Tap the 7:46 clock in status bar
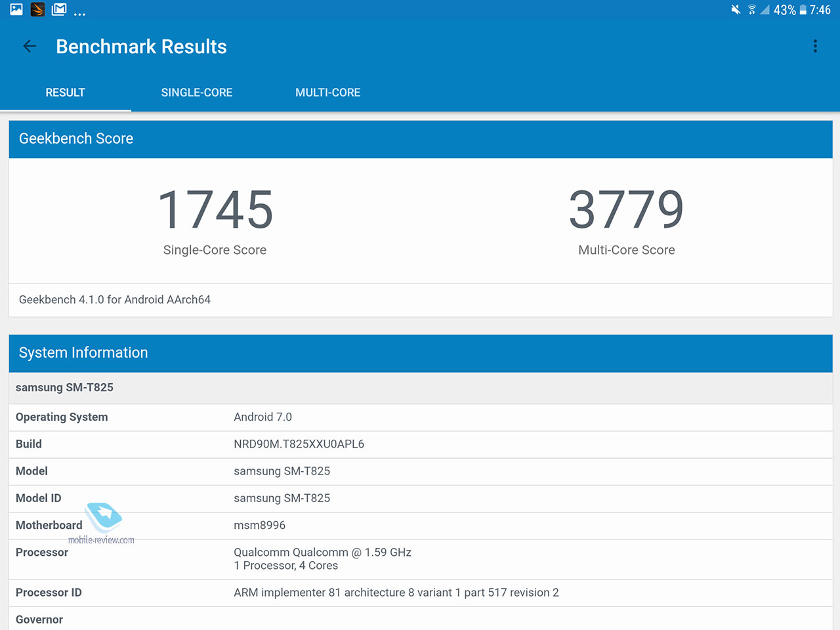Image resolution: width=840 pixels, height=630 pixels. pyautogui.click(x=820, y=10)
